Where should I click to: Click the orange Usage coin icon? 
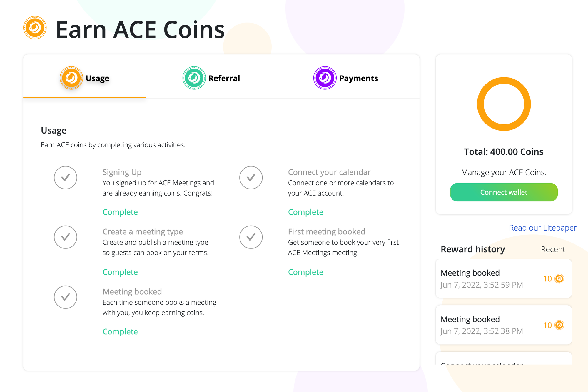[71, 78]
